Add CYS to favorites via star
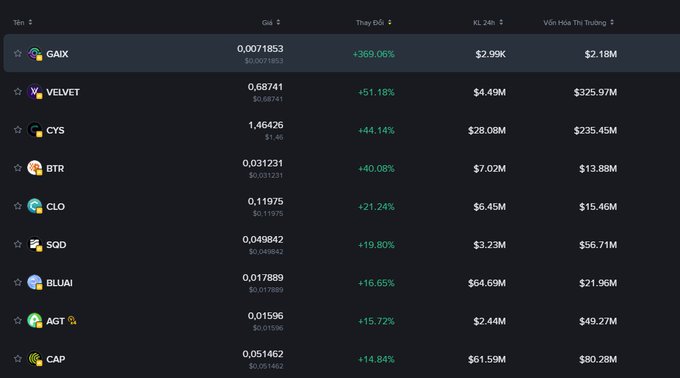Image resolution: width=680 pixels, height=378 pixels. point(17,130)
